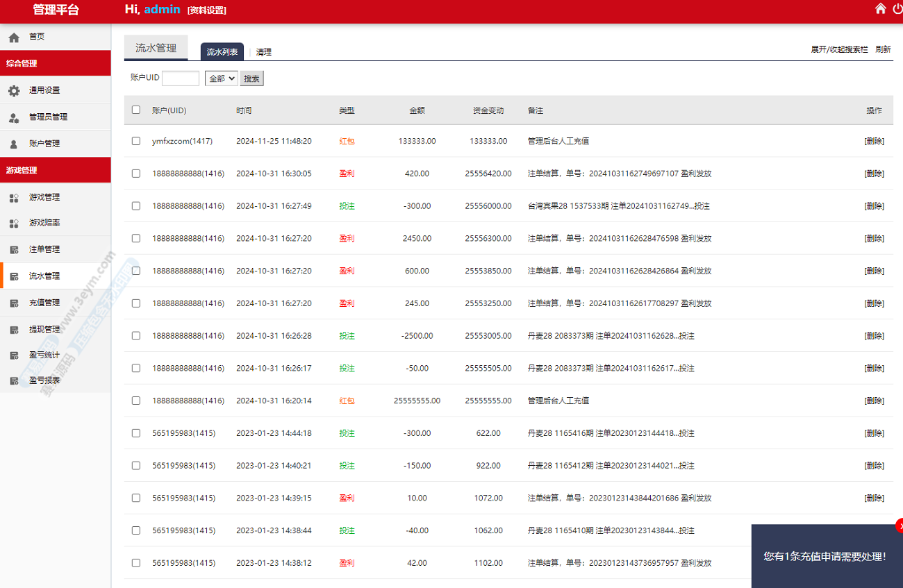The height and width of the screenshot is (588, 903).
Task: Check the ymfxzcom(1417) row checkbox
Action: [136, 141]
